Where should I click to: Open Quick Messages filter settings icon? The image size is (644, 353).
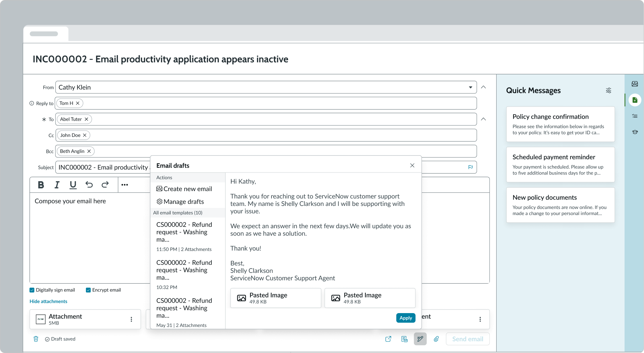[608, 91]
